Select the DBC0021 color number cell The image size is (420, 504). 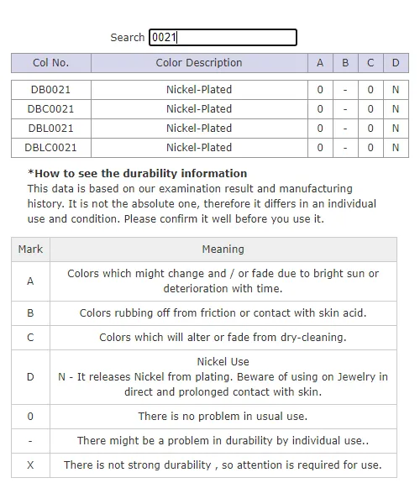(x=51, y=109)
